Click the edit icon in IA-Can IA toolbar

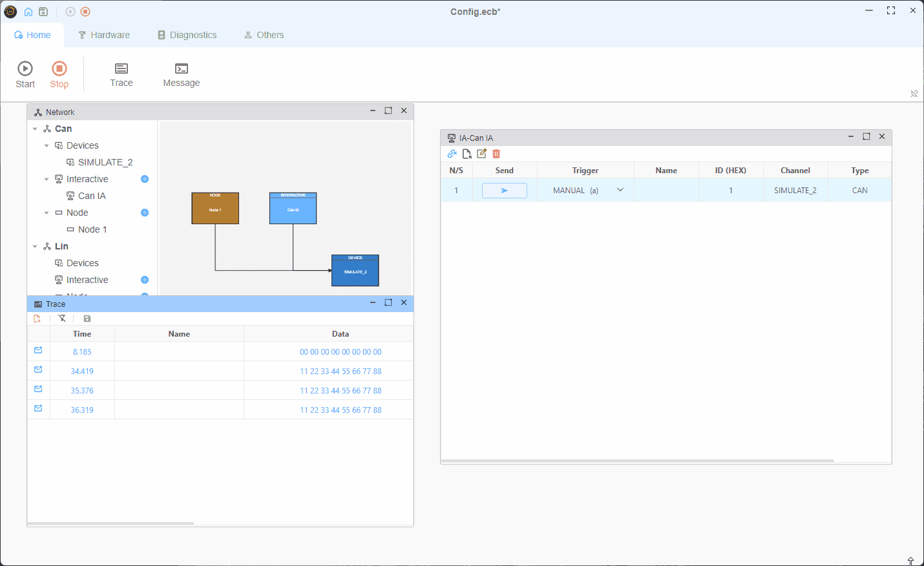click(481, 154)
